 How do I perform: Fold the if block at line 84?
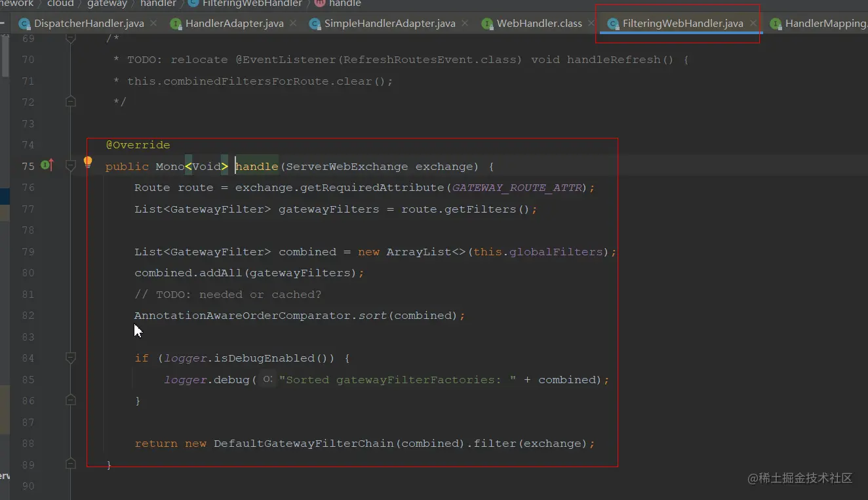click(x=71, y=358)
